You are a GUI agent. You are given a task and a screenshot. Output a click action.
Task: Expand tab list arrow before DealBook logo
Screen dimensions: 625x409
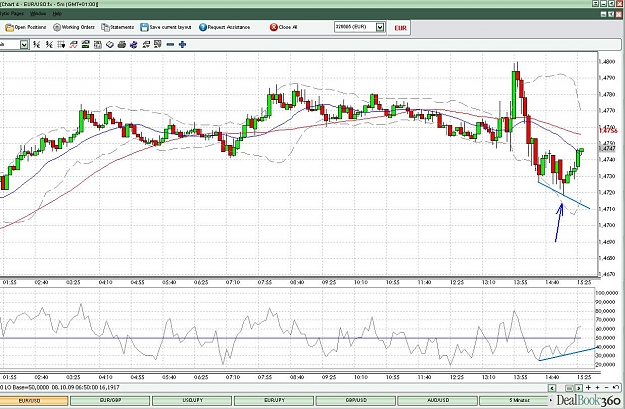pyautogui.click(x=551, y=400)
